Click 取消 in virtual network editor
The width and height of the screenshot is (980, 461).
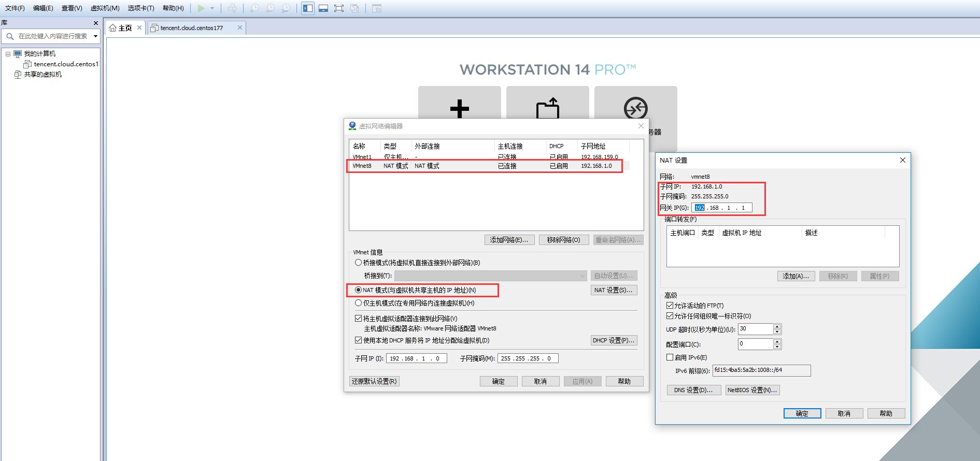[541, 381]
